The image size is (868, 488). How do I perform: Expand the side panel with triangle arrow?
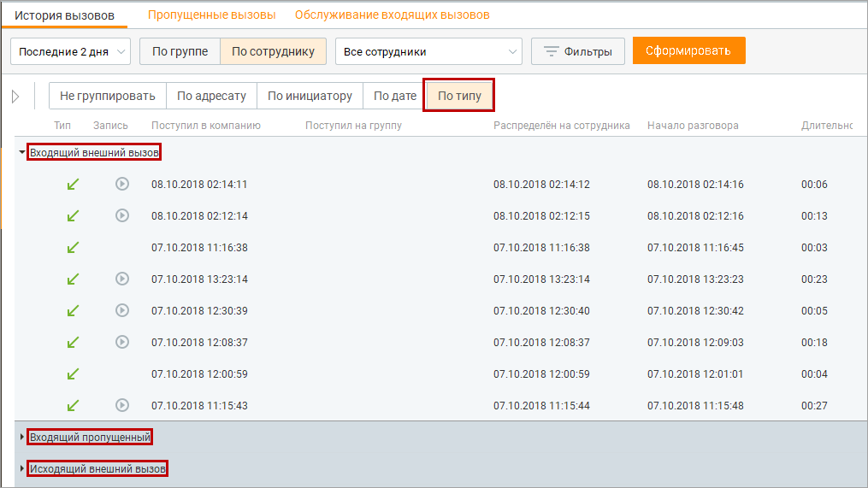click(15, 97)
